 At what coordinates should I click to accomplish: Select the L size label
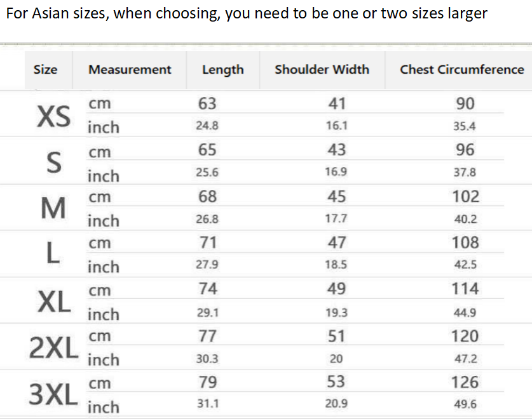(53, 254)
